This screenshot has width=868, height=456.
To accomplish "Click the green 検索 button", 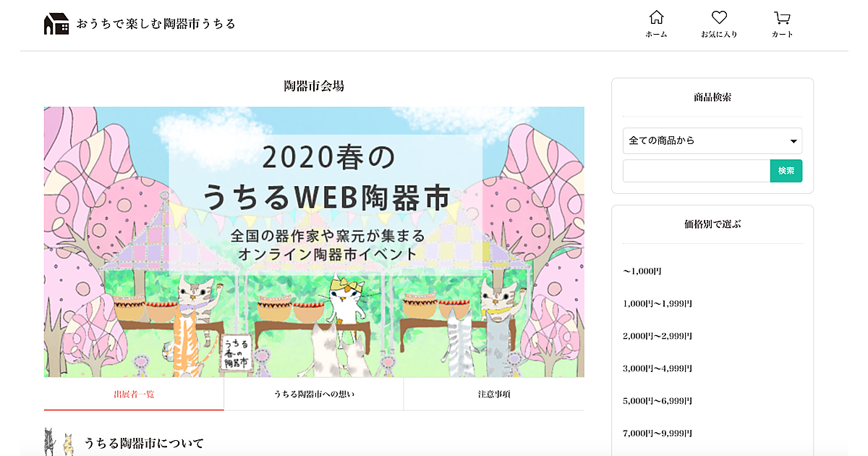I will point(786,171).
